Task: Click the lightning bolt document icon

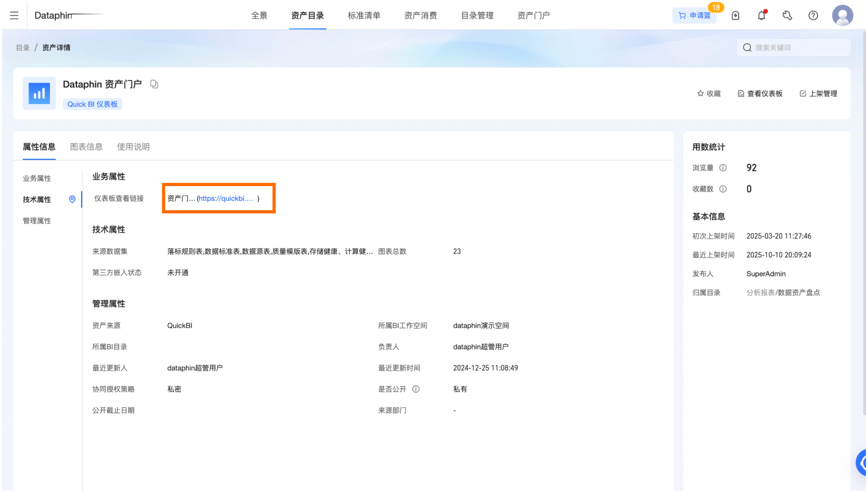Action: pos(735,16)
